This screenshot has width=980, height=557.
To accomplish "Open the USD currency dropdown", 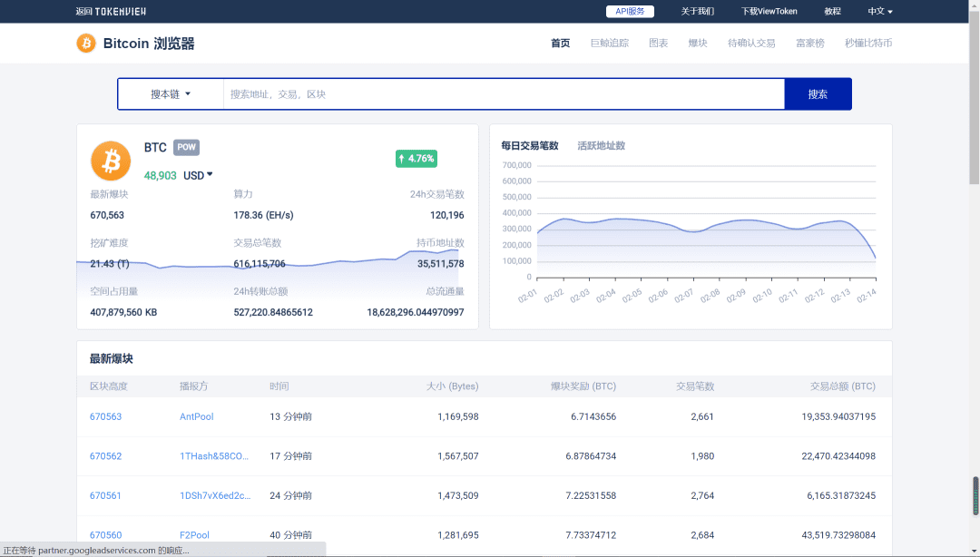I will click(198, 176).
